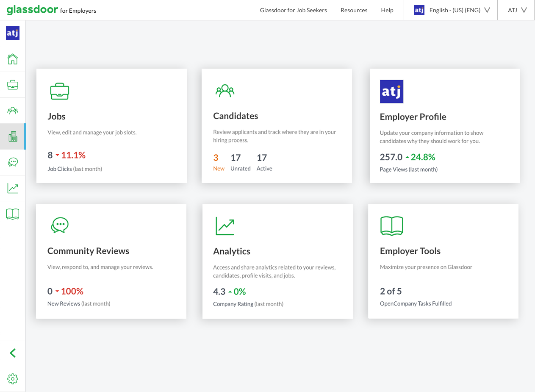Click the Employer Tools book icon in sidebar
Image resolution: width=535 pixels, height=392 pixels.
tap(13, 214)
